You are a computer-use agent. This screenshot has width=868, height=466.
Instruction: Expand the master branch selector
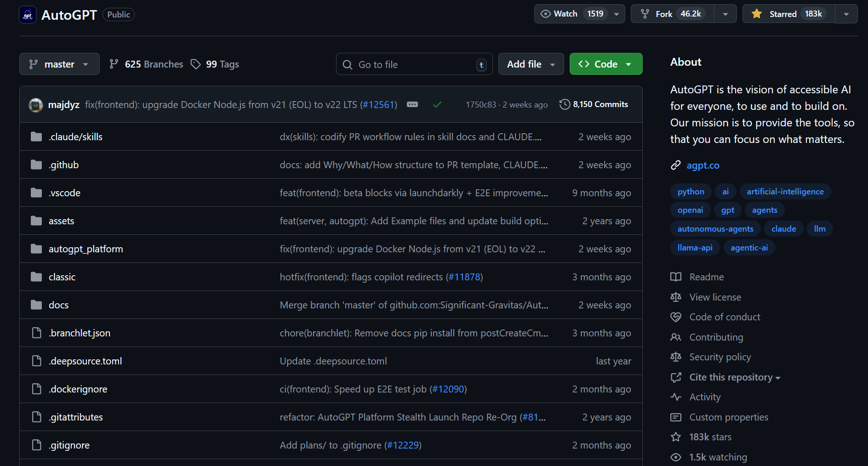click(59, 64)
